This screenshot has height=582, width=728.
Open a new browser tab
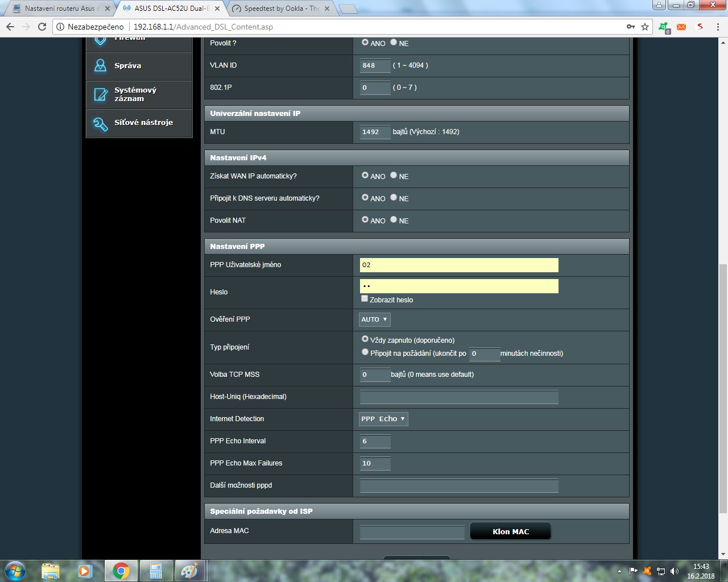(x=348, y=9)
